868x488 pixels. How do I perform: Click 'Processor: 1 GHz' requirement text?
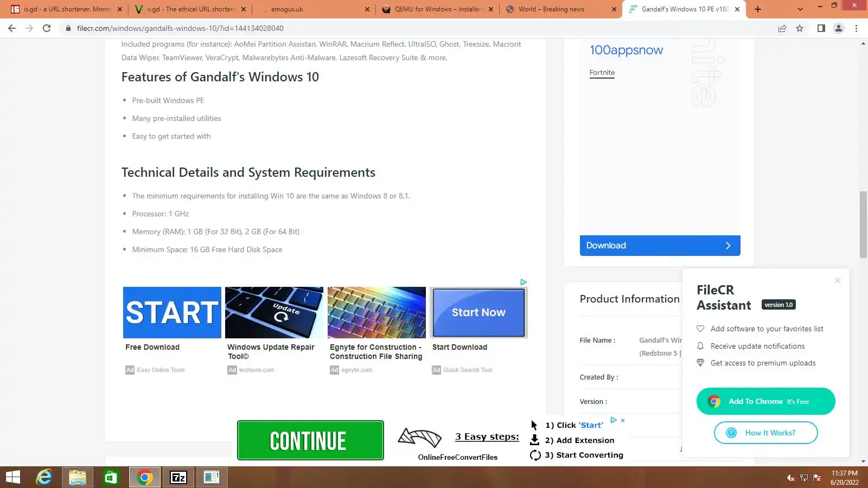[161, 214]
